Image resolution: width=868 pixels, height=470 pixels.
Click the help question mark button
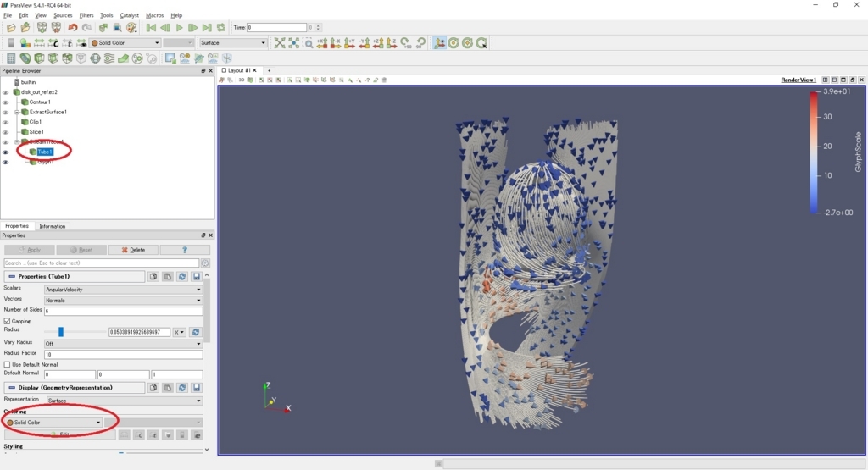[185, 250]
